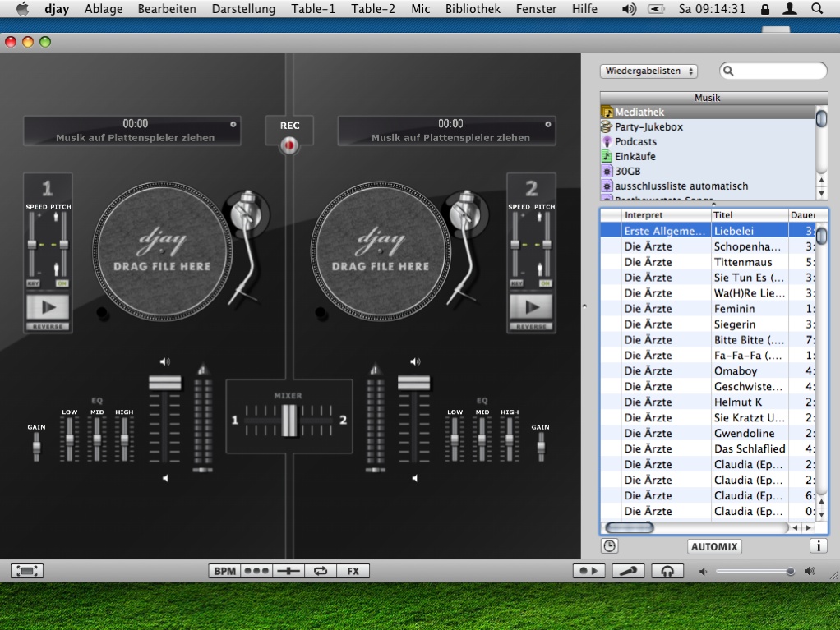Select the Einkäufe playlist
The image size is (840, 630).
708,157
